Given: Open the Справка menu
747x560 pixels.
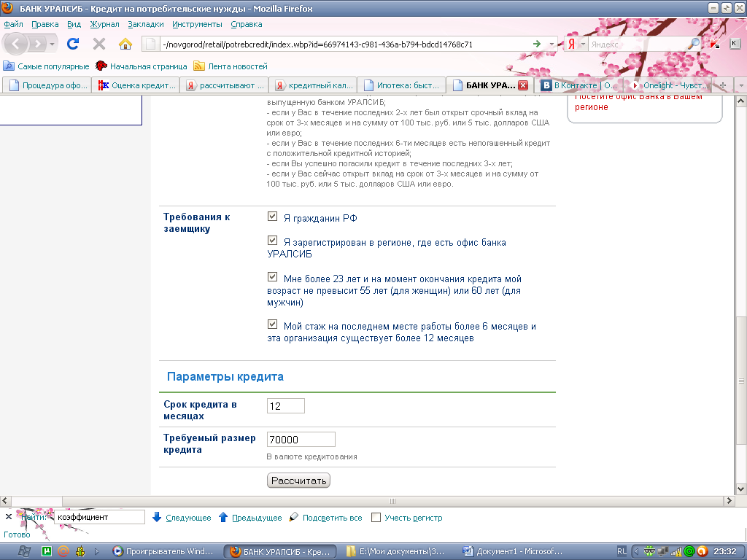Looking at the screenshot, I should tap(247, 24).
